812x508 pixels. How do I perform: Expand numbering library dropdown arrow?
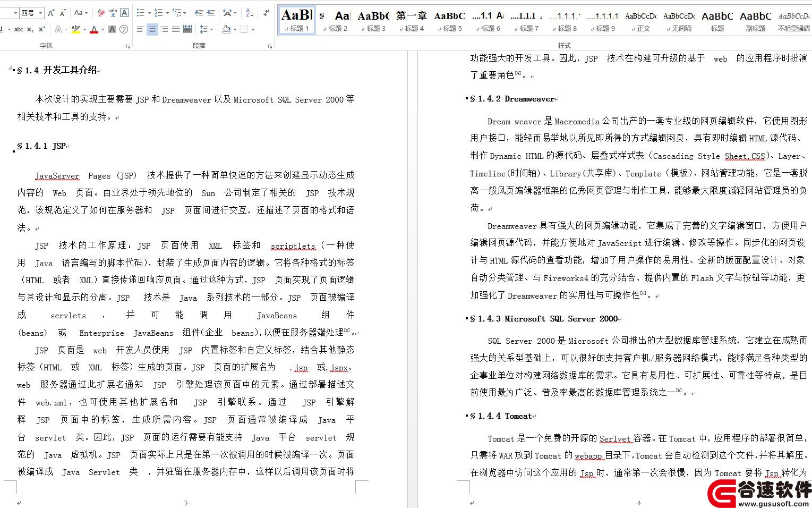[x=168, y=13]
